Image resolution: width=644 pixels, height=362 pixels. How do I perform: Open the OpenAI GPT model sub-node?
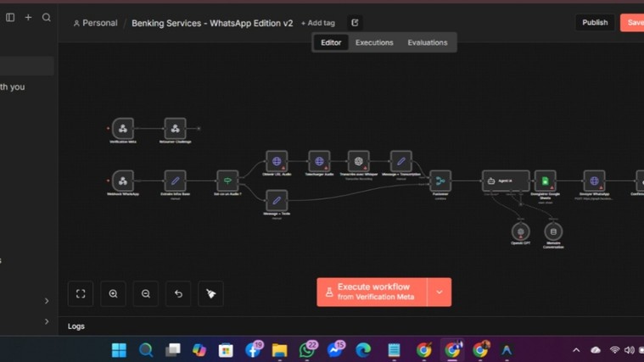coord(520,231)
